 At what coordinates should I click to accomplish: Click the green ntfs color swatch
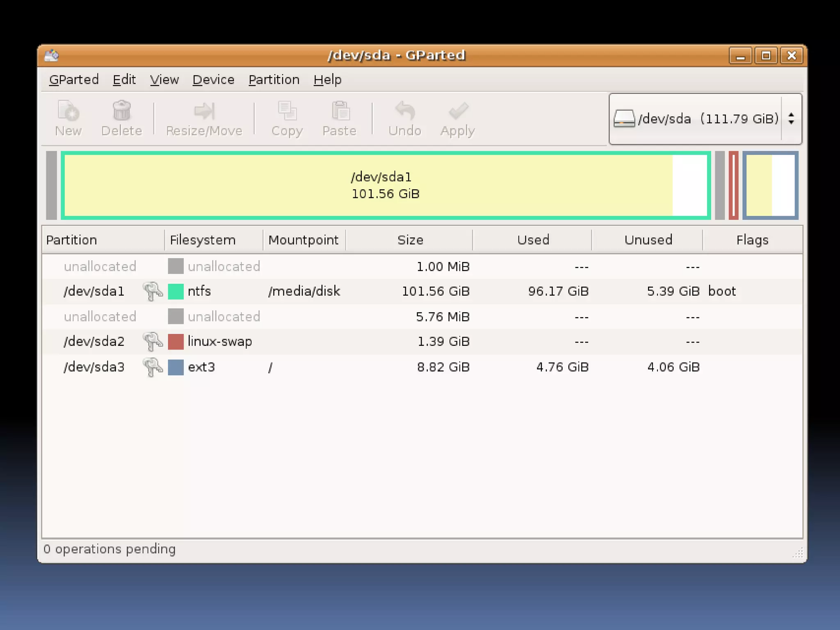coord(176,291)
